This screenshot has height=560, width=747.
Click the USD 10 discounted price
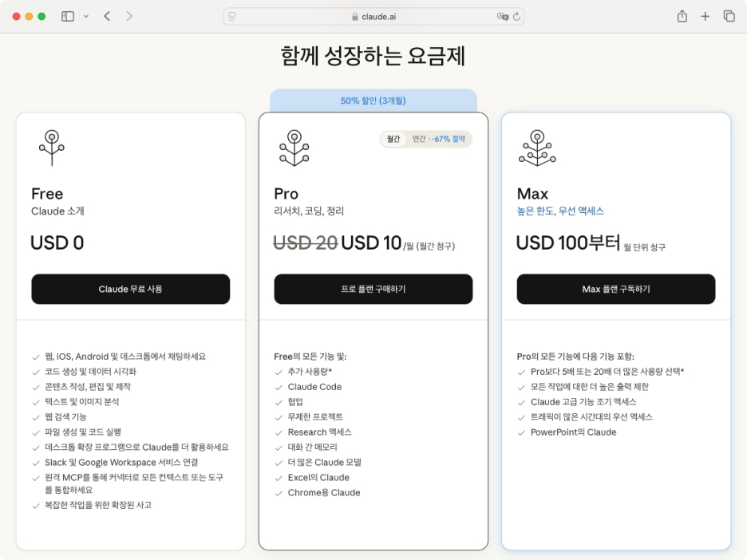coord(372,243)
